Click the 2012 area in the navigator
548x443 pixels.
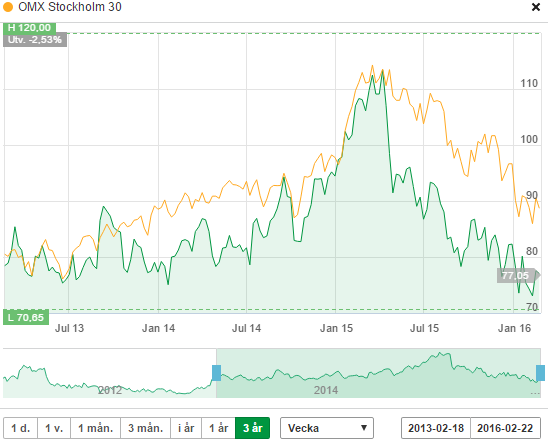coord(110,390)
